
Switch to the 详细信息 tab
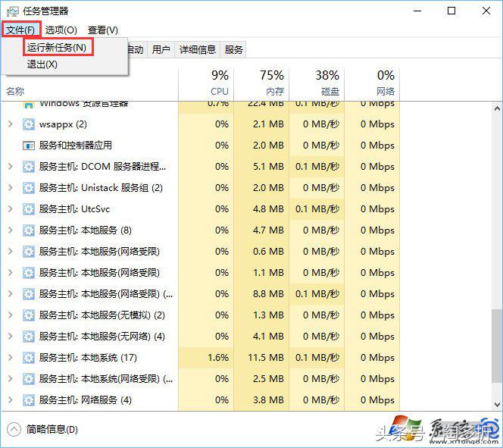pyautogui.click(x=197, y=50)
